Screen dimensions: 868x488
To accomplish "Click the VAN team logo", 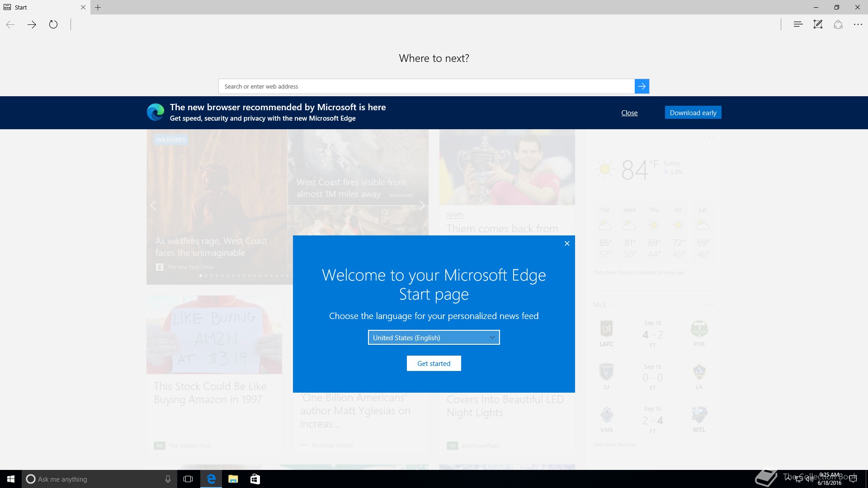I will (x=606, y=415).
